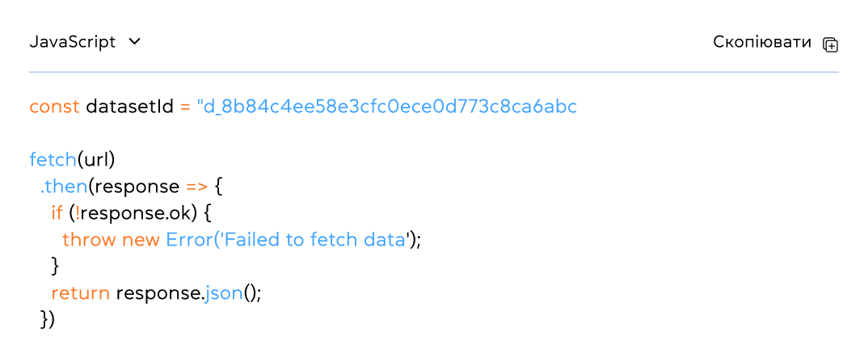Expand the language chevron arrow
Screen dimensions: 868x361
tap(135, 42)
